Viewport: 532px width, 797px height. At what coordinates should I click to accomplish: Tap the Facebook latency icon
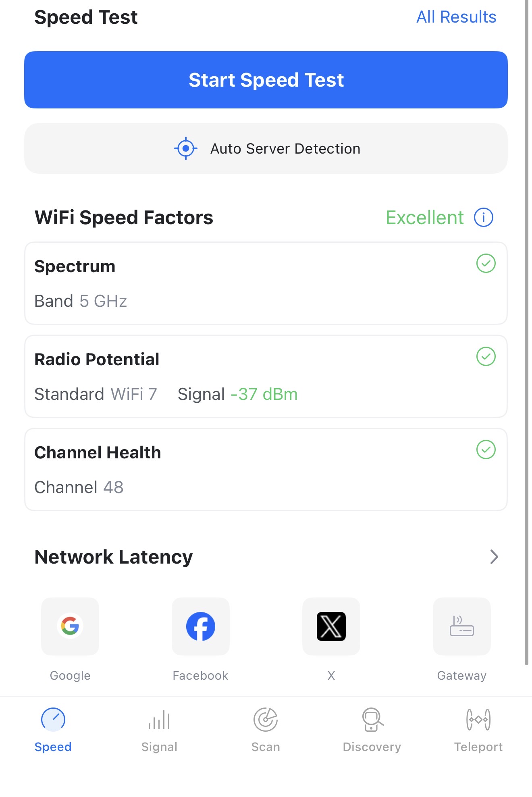pos(200,626)
